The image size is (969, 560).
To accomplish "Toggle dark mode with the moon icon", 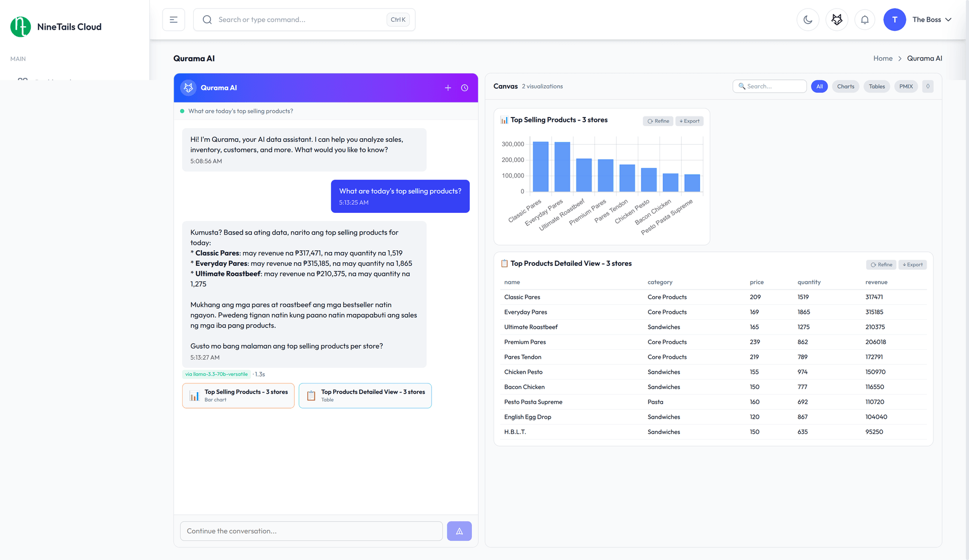I will coord(807,19).
